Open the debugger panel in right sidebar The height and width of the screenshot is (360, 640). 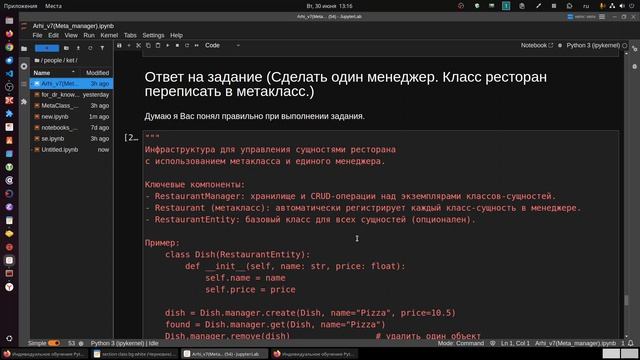634,66
